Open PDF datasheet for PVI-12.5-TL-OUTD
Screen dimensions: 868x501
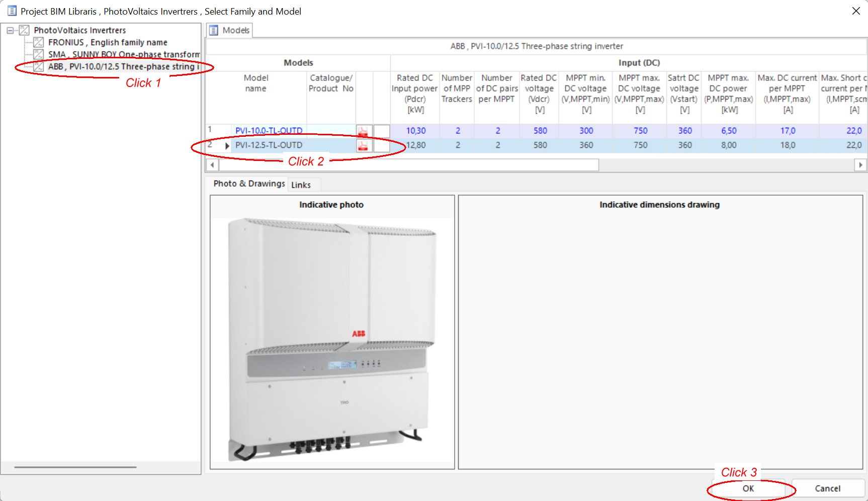pos(363,146)
